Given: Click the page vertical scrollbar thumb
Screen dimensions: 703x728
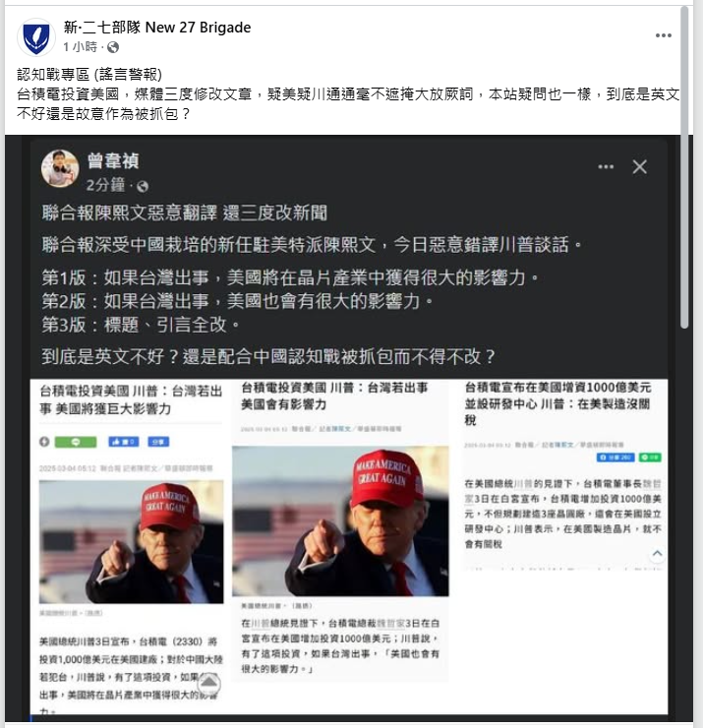Looking at the screenshot, I should [x=684, y=167].
